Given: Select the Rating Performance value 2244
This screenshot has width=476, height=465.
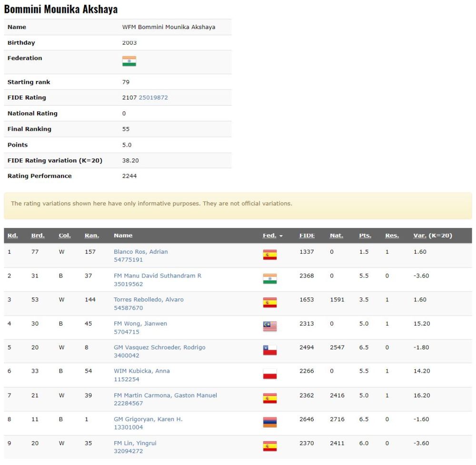Looking at the screenshot, I should point(129,176).
